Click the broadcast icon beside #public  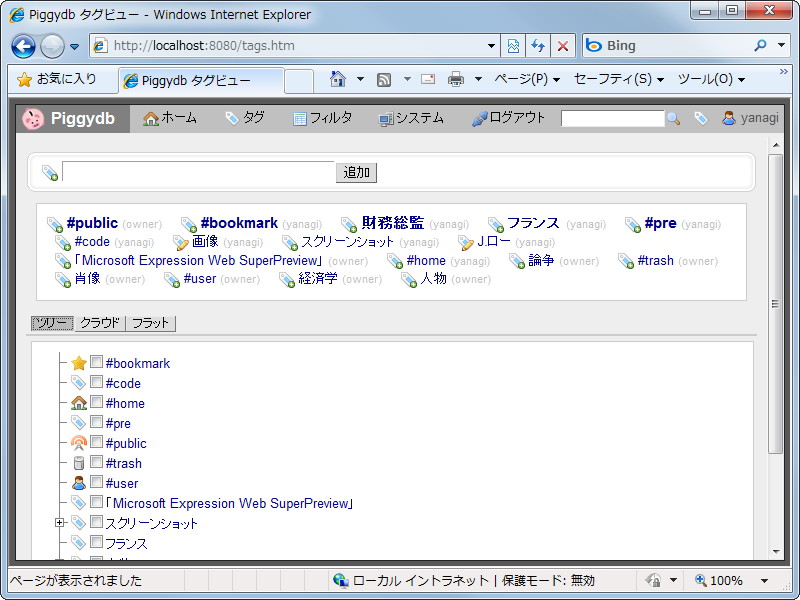(79, 443)
